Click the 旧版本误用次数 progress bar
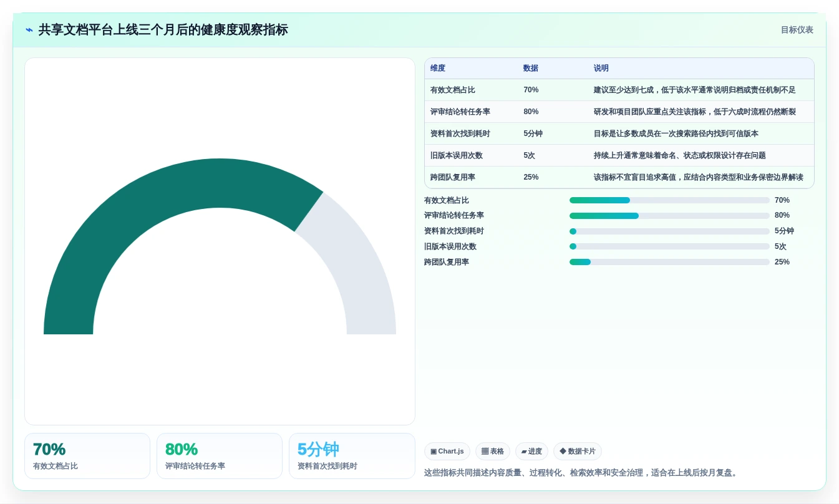This screenshot has height=504, width=839. coord(669,246)
